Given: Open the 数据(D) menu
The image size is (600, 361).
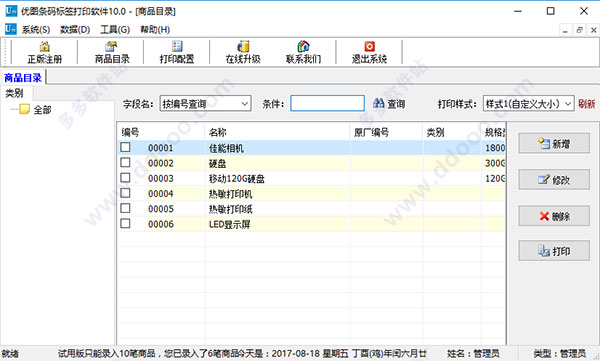Looking at the screenshot, I should click(x=75, y=29).
